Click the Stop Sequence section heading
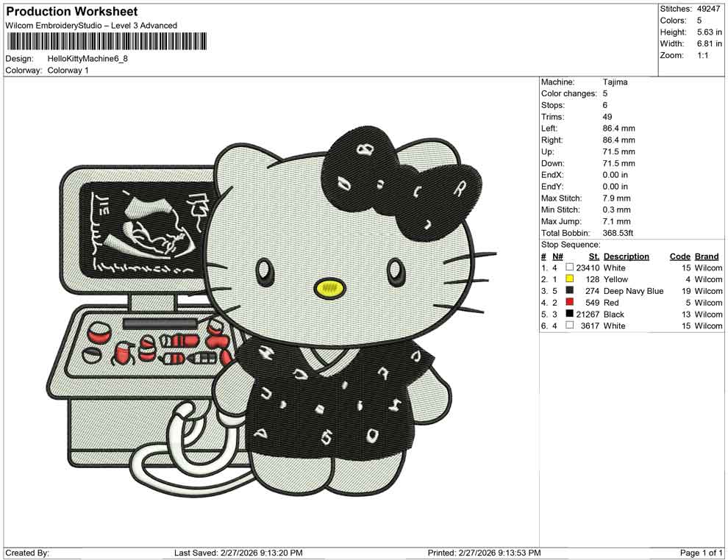The image size is (728, 560). (569, 244)
